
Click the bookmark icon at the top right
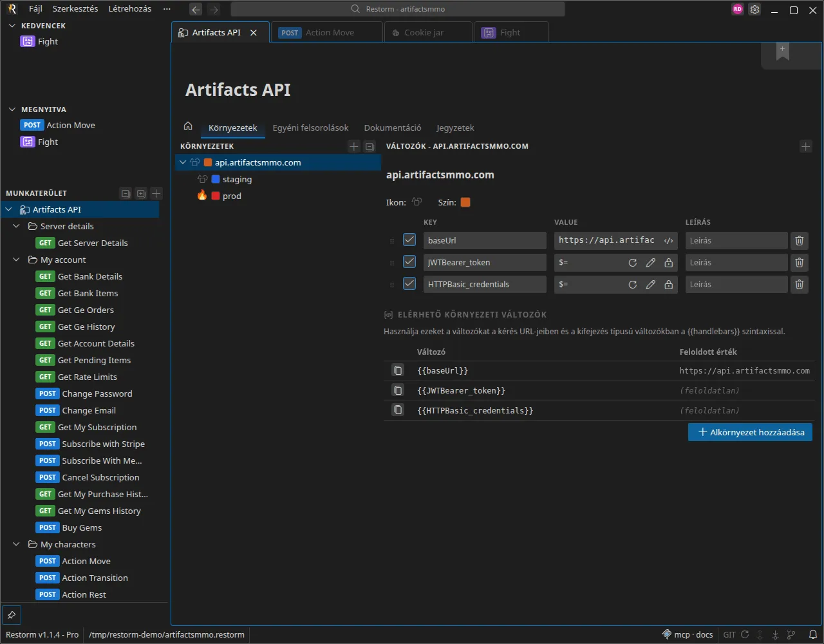pyautogui.click(x=783, y=53)
